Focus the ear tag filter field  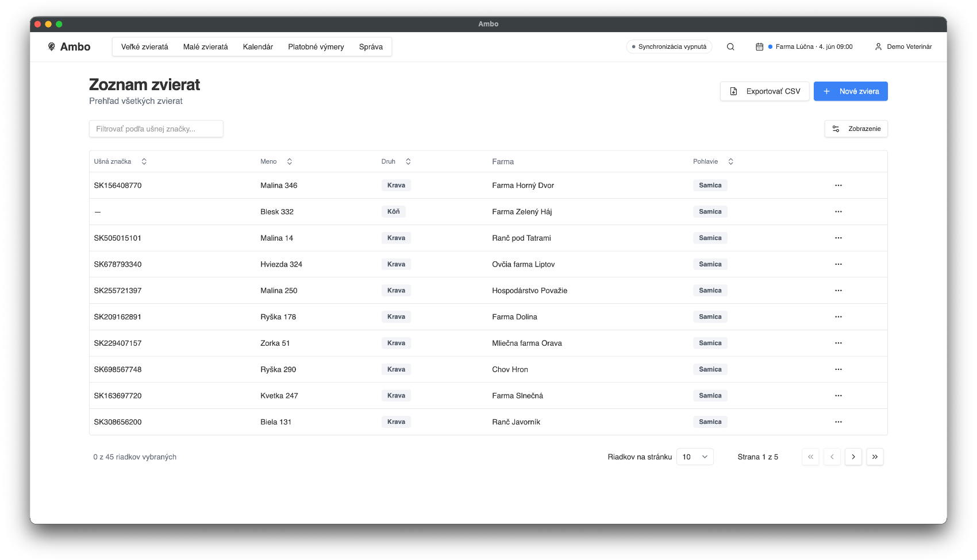(x=156, y=129)
